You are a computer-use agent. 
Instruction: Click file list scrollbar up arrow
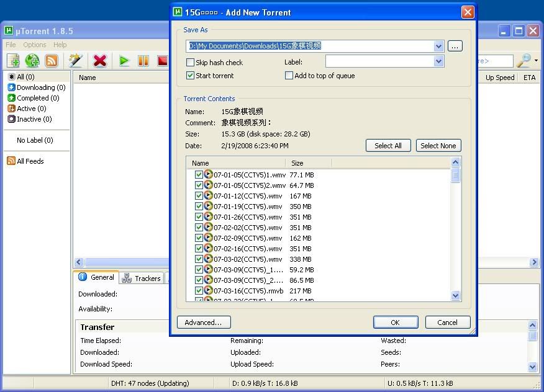[x=456, y=162]
